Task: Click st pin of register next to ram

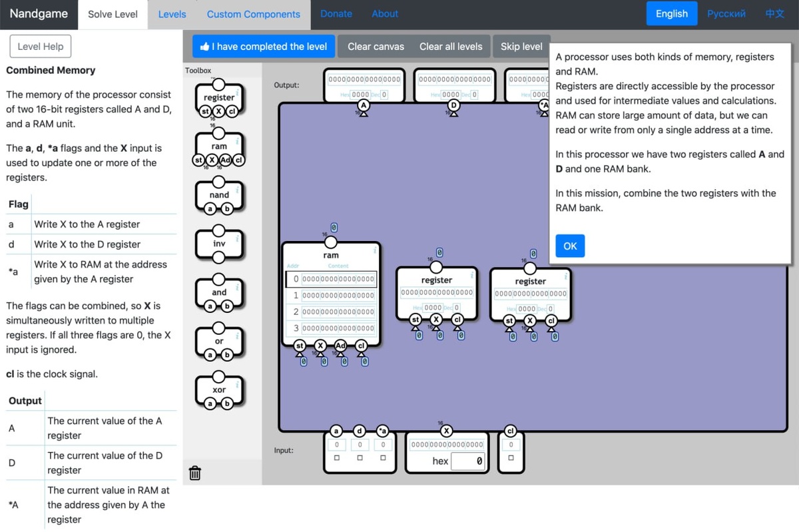Action: [416, 320]
